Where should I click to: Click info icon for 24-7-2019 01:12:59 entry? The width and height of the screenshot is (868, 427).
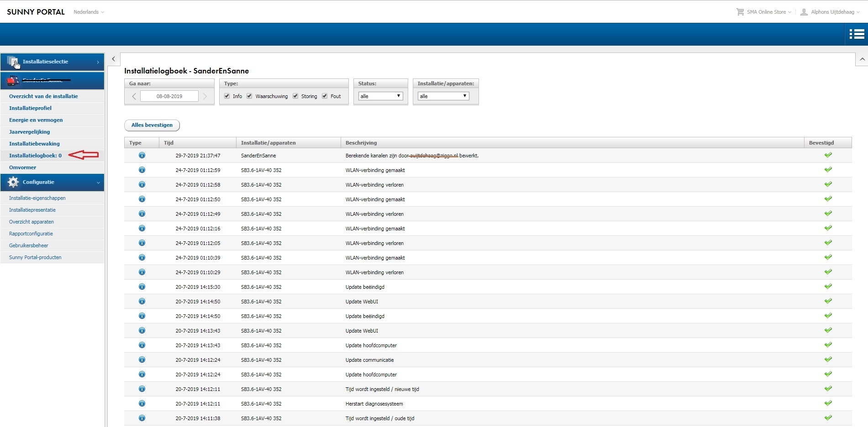pos(142,170)
